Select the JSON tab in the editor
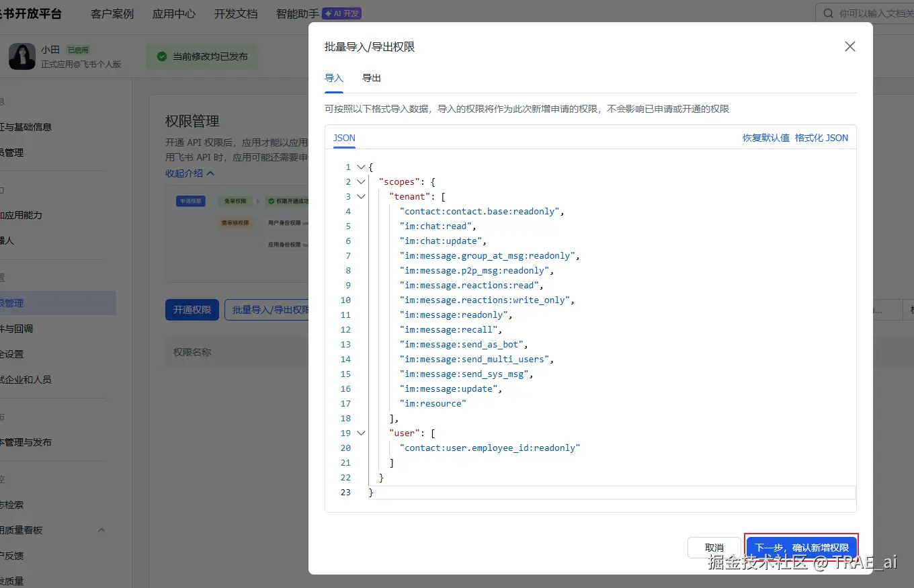Screen dimensions: 914x588 click(344, 138)
